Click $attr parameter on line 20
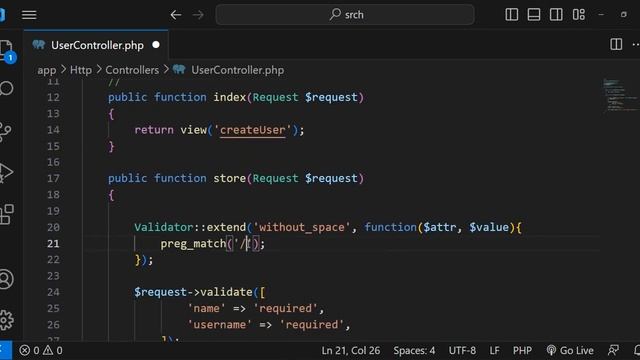 pyautogui.click(x=440, y=227)
